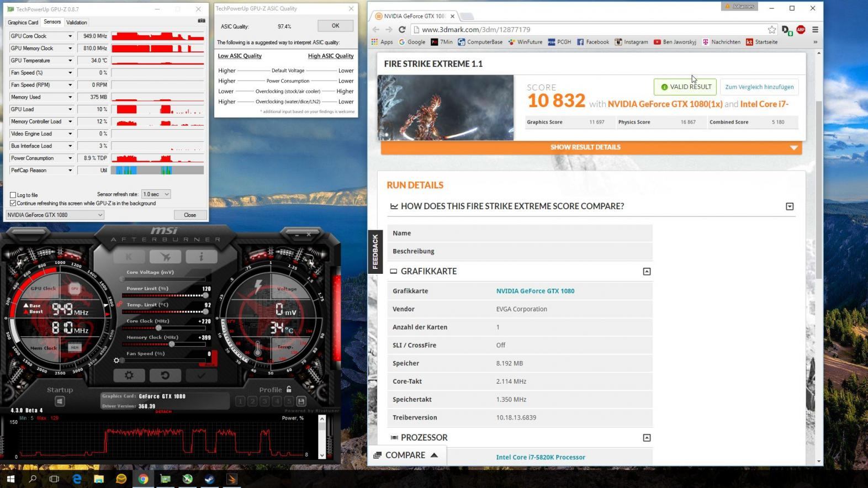Screen dimensions: 868x488
Task: Click the Afterburner airplane logo button
Action: click(x=165, y=257)
